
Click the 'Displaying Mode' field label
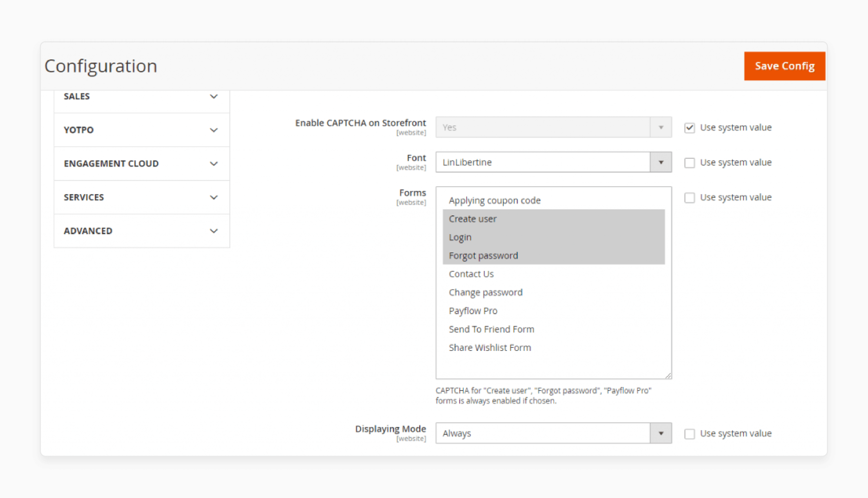point(391,429)
